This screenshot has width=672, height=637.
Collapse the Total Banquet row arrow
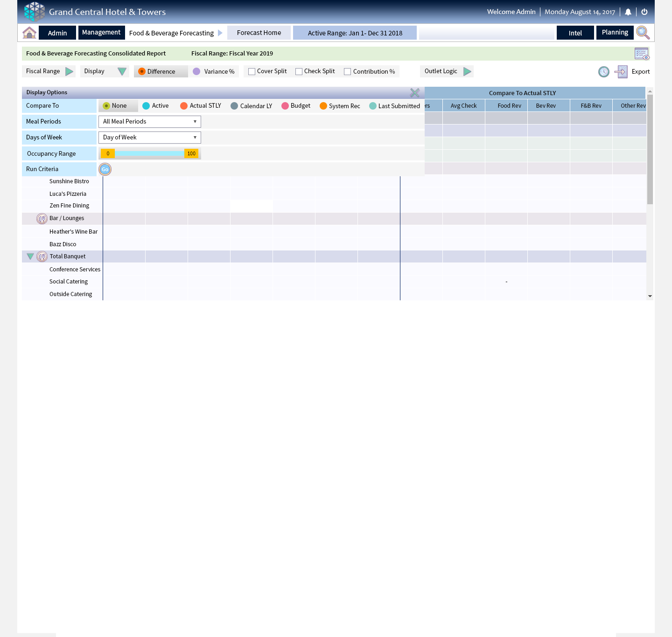pos(30,256)
